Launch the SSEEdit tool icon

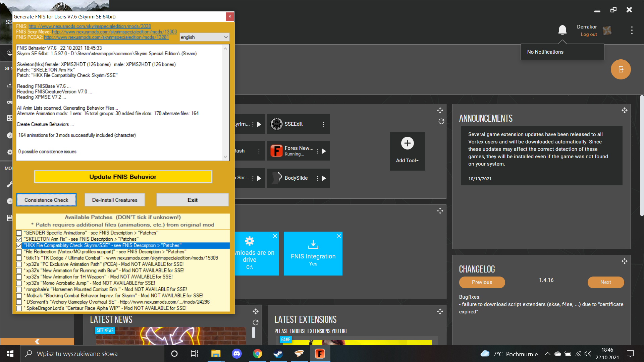pyautogui.click(x=277, y=124)
